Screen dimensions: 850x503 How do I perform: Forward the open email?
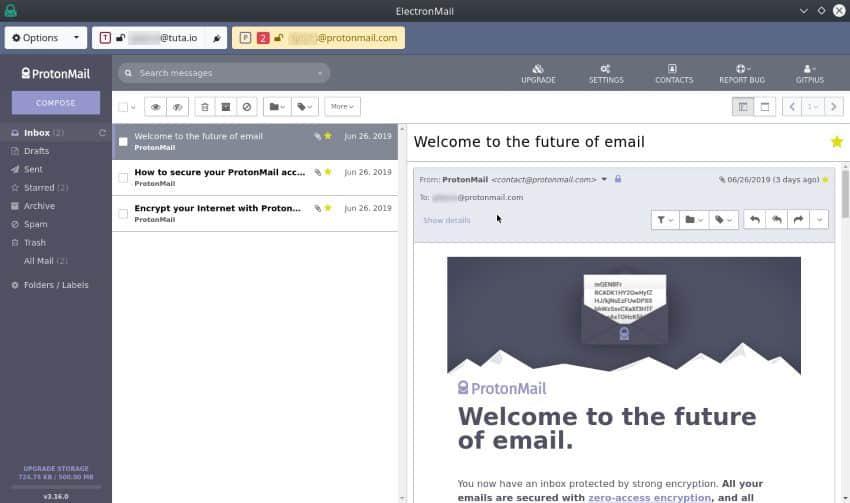coord(798,219)
